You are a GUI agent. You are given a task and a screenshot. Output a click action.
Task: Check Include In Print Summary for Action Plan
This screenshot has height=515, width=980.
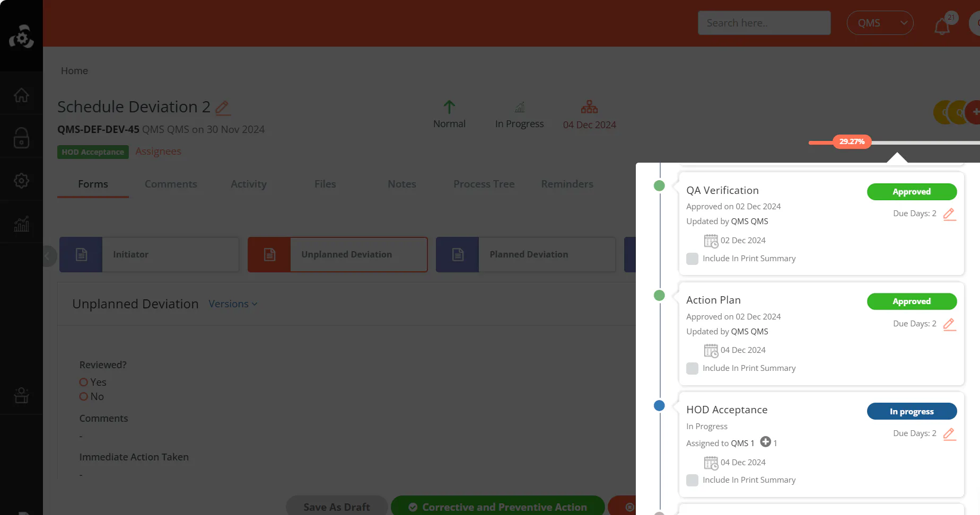tap(692, 368)
